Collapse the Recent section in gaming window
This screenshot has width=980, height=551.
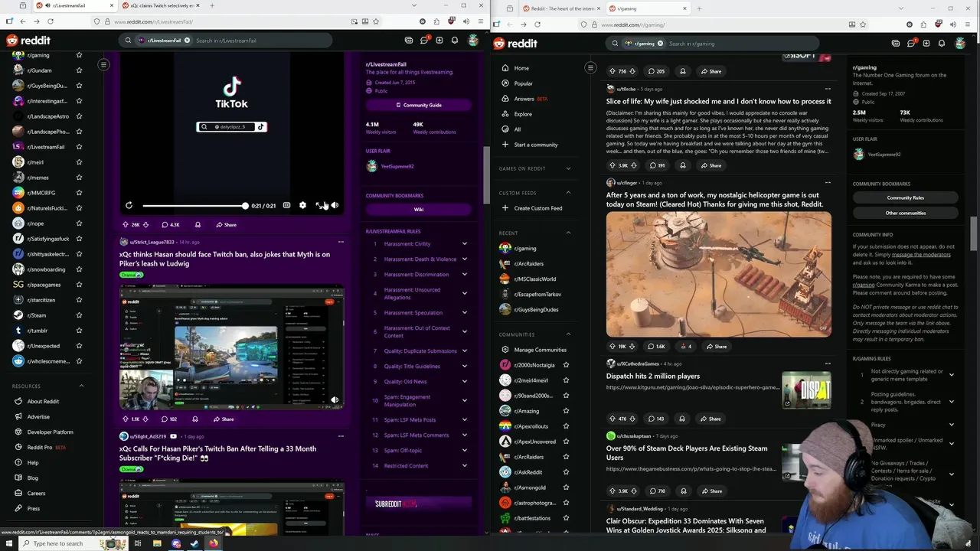tap(568, 233)
